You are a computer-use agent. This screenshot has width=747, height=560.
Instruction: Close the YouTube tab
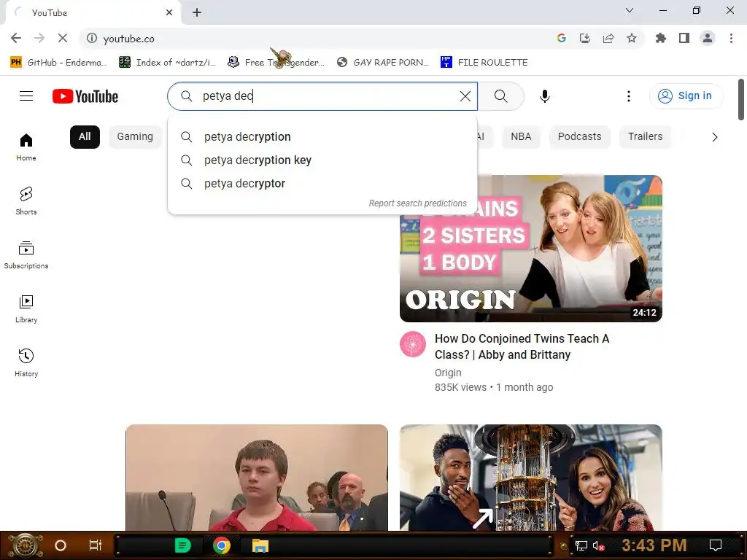[x=169, y=12]
